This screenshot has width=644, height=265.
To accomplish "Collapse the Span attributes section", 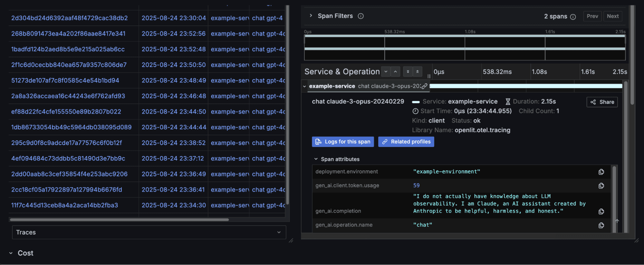I will coord(316,159).
